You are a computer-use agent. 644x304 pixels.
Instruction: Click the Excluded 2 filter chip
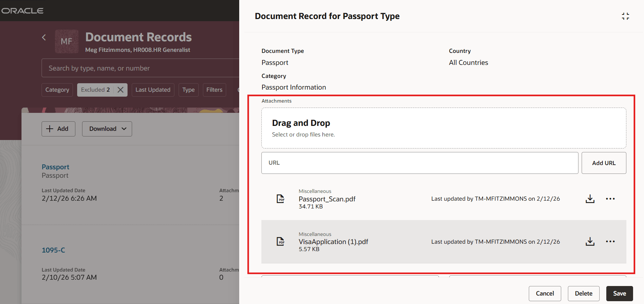click(95, 90)
